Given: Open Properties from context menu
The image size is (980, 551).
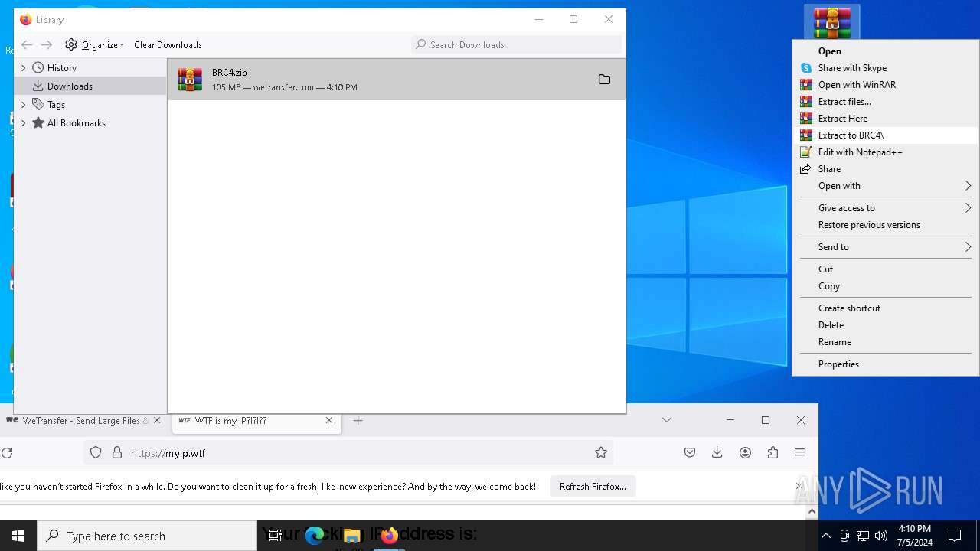Looking at the screenshot, I should point(885,364).
